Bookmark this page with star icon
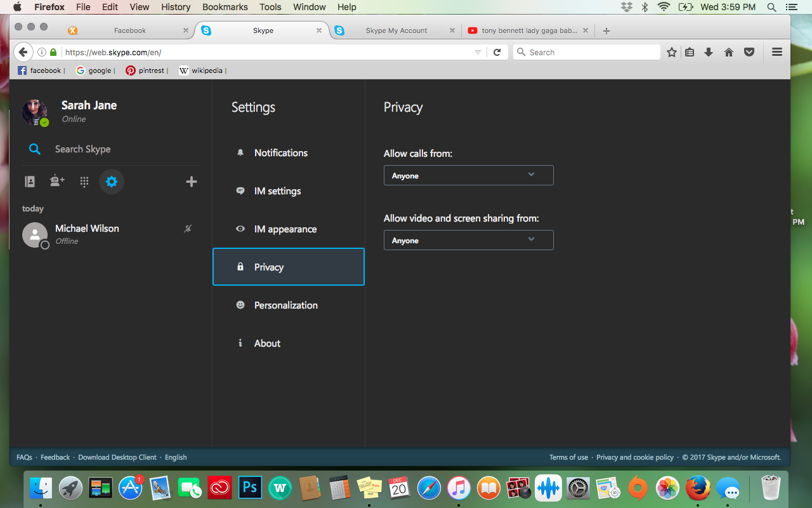This screenshot has width=812, height=508. (x=672, y=52)
